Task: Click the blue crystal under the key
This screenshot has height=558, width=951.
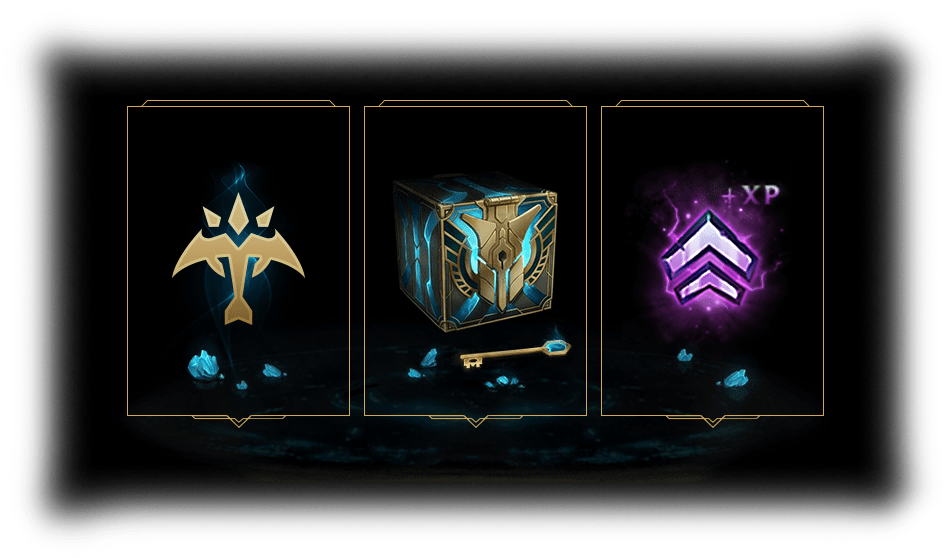Action: tap(505, 382)
